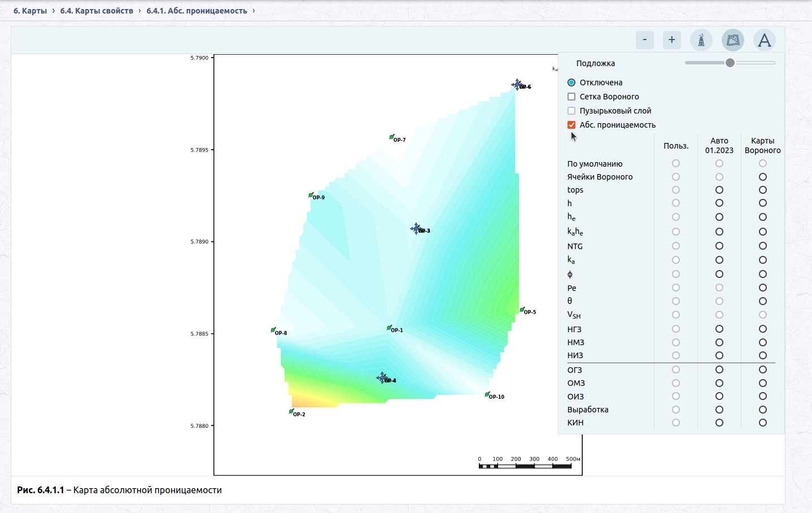Zoom out with the minus button
Image resolution: width=812 pixels, height=513 pixels.
pyautogui.click(x=644, y=40)
